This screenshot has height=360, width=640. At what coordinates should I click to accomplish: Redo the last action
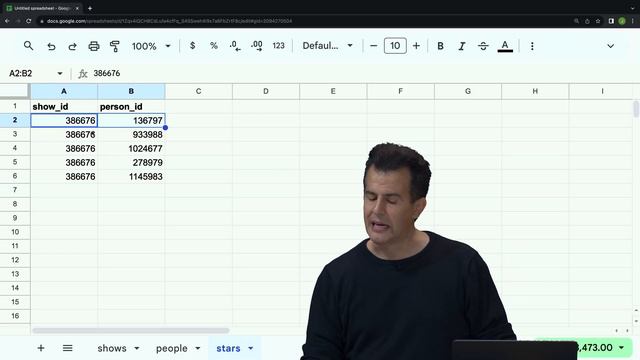click(72, 46)
